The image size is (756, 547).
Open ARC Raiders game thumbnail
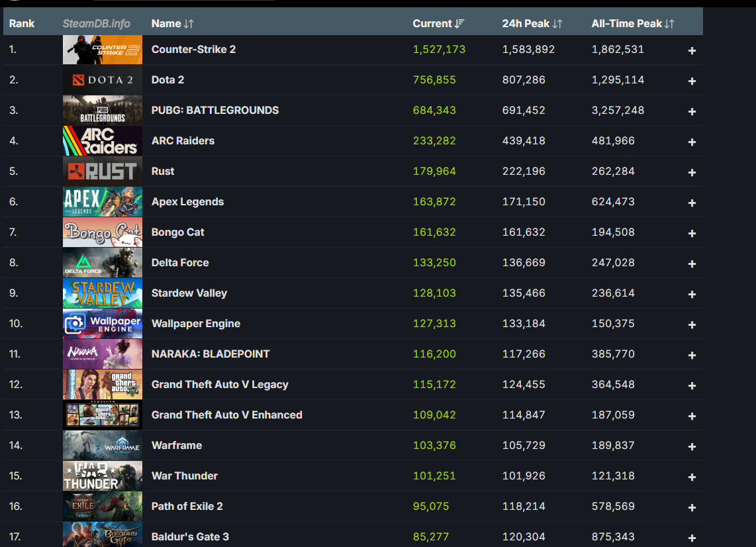(x=102, y=141)
